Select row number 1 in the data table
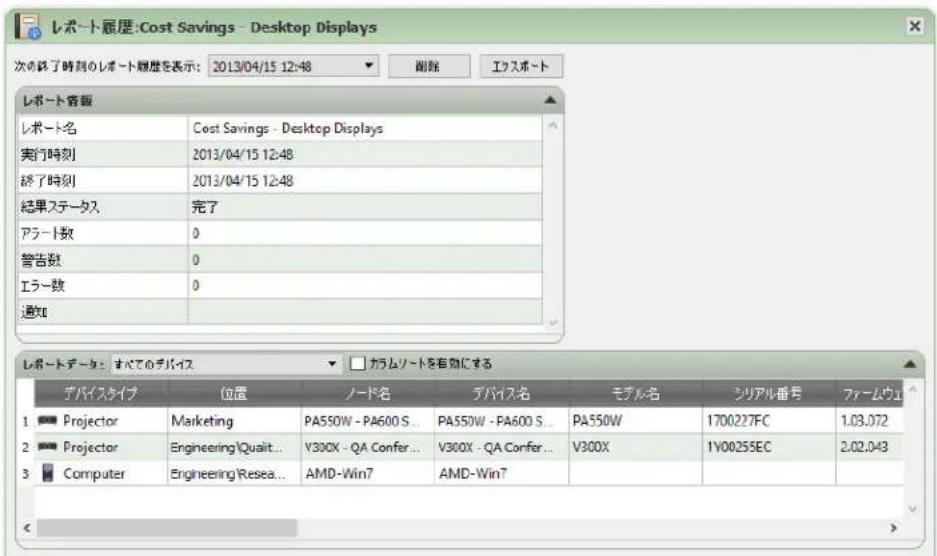The width and height of the screenshot is (937, 556). coord(25,421)
